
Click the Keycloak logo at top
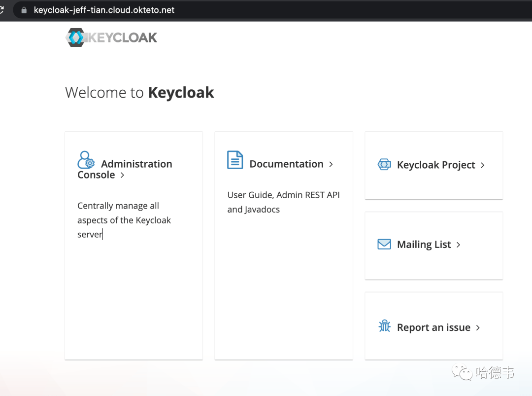[111, 37]
